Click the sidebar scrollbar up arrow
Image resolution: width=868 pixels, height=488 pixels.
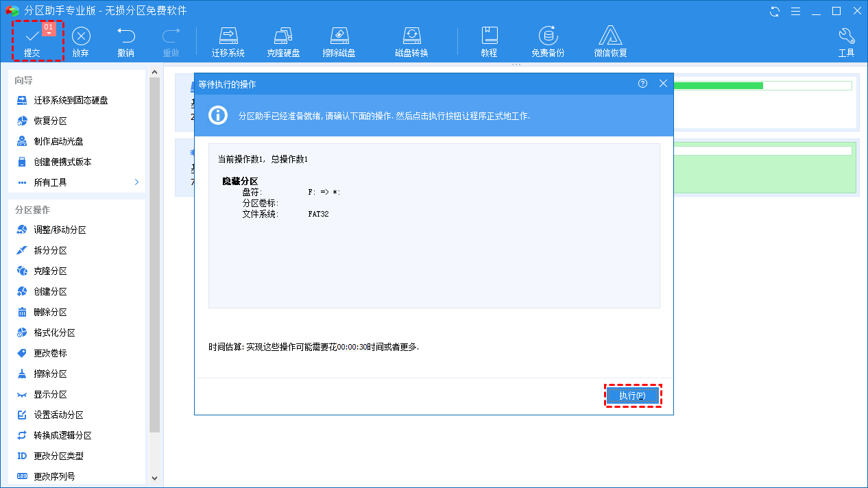click(154, 71)
